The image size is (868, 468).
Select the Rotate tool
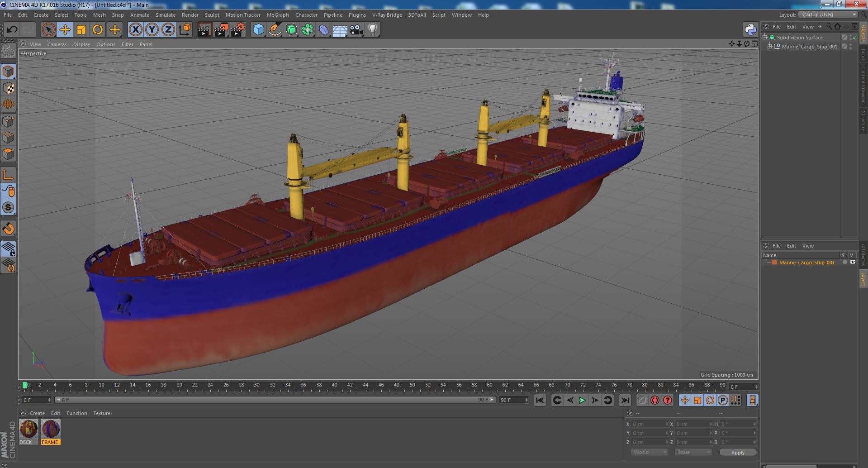coord(98,30)
